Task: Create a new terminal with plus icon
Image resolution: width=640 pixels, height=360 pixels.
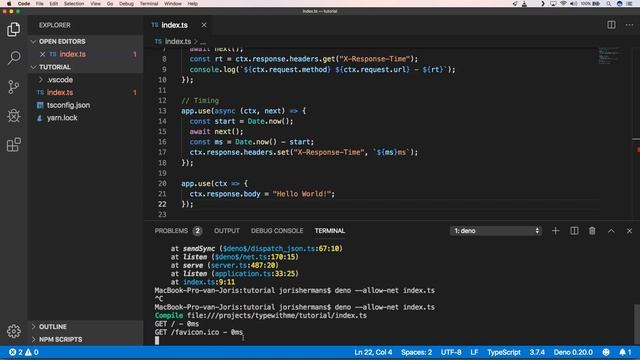Action: (556, 231)
